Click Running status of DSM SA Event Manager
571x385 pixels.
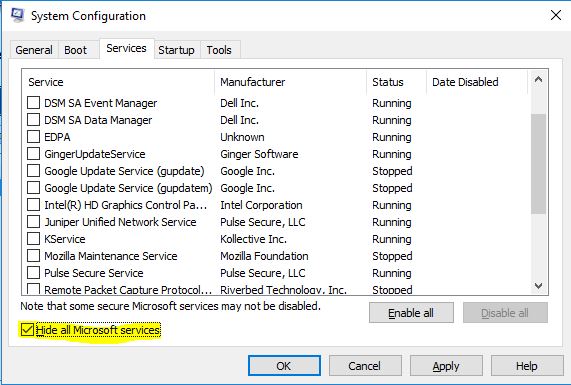tap(392, 103)
